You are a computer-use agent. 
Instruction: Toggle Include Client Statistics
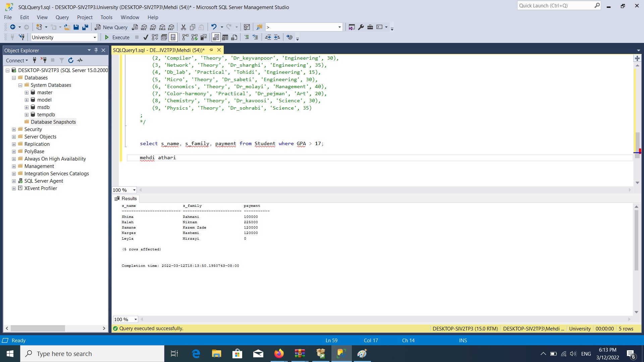tap(204, 37)
